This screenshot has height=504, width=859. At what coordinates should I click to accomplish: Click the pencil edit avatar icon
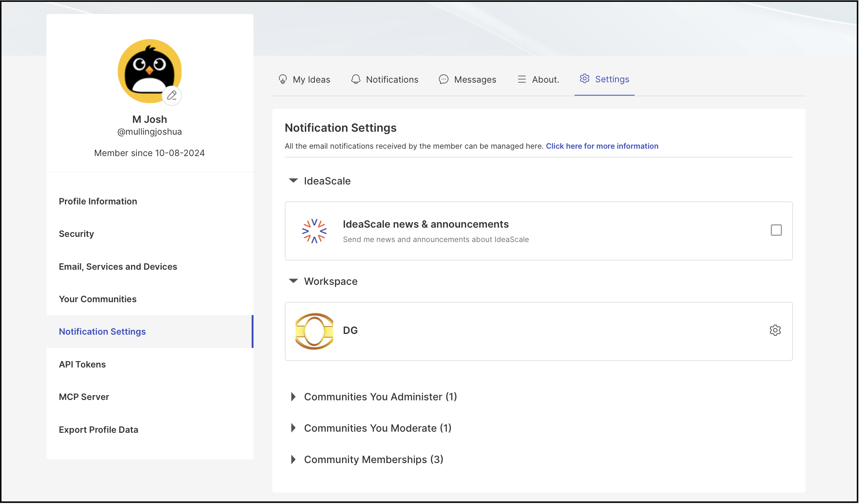[172, 96]
